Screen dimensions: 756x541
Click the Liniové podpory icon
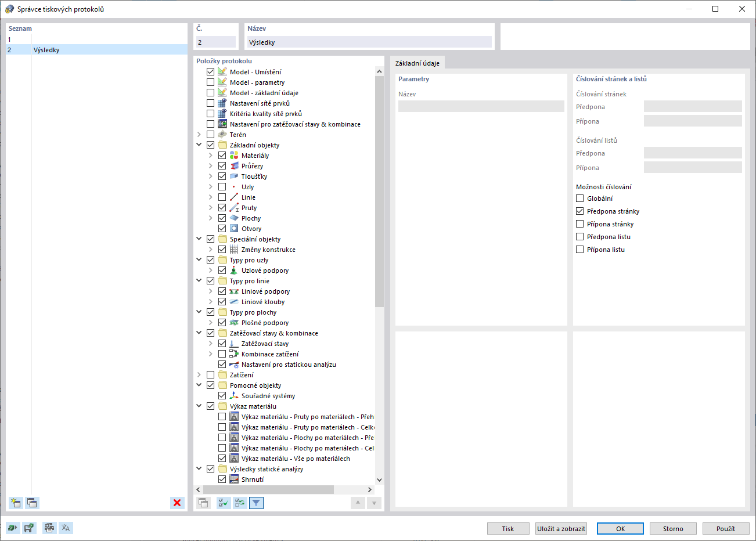[234, 291]
